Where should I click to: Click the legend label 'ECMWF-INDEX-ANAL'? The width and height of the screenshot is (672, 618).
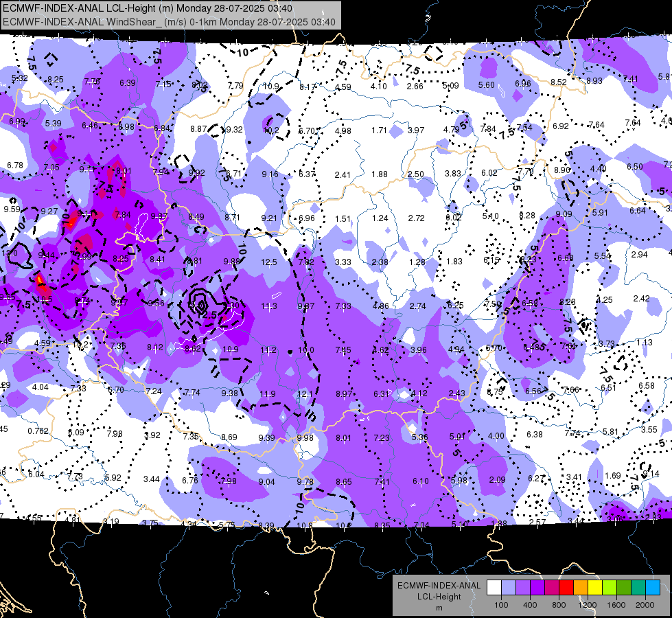point(439,586)
